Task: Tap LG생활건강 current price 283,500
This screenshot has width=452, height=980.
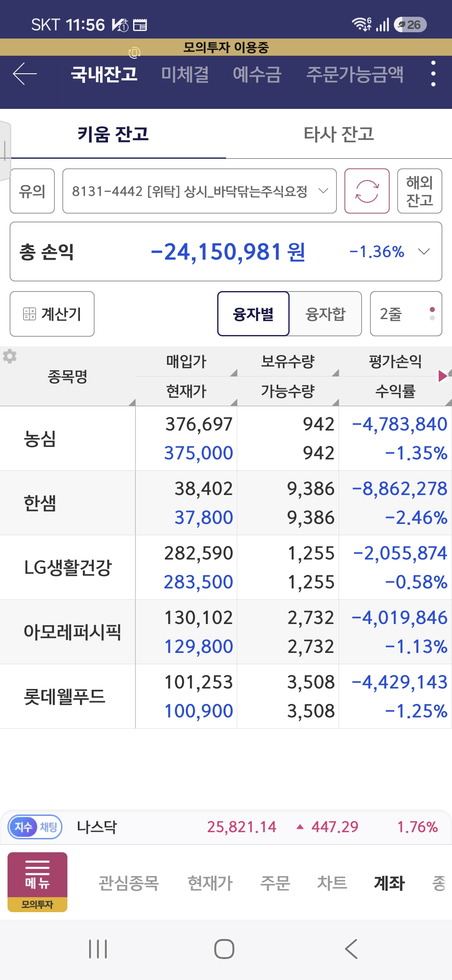Action: [x=198, y=582]
